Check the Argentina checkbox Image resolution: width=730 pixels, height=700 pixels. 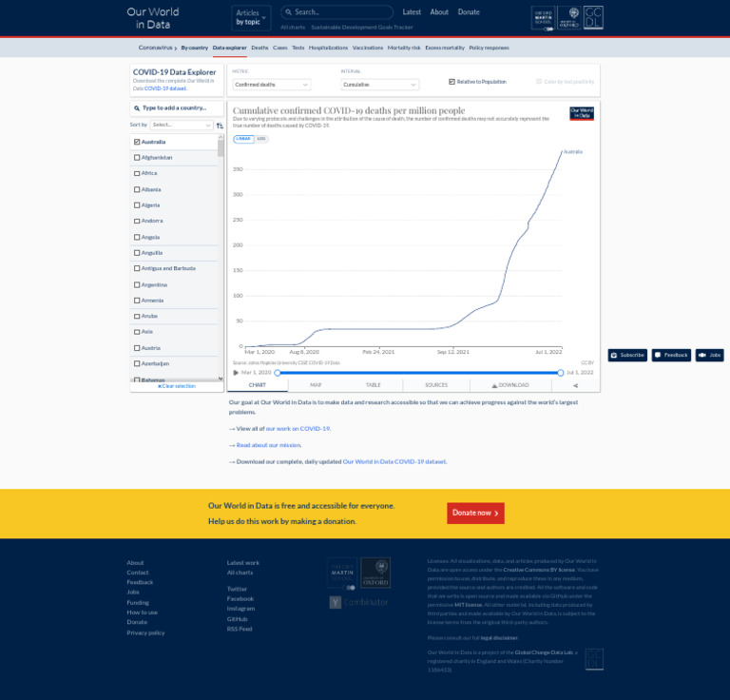137,284
